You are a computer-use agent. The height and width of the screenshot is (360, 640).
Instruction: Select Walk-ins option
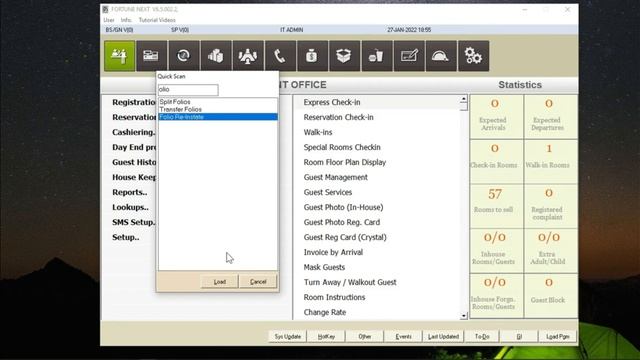318,132
